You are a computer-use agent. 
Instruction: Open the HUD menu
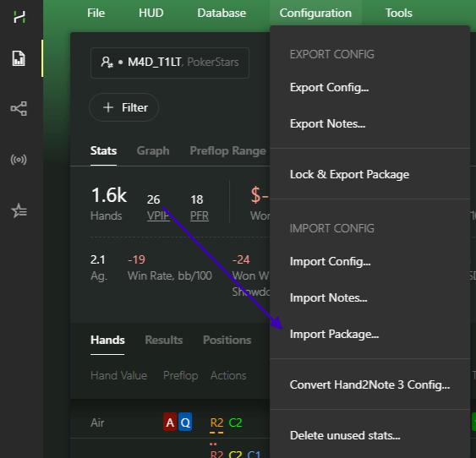click(150, 13)
